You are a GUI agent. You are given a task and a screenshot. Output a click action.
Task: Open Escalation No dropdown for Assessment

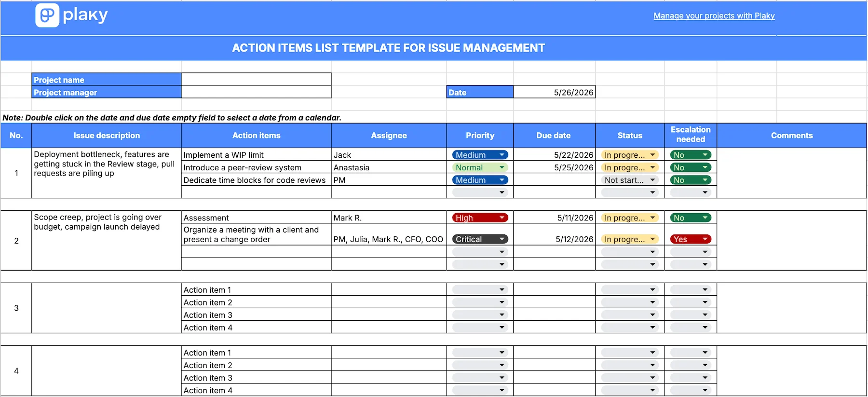click(691, 218)
